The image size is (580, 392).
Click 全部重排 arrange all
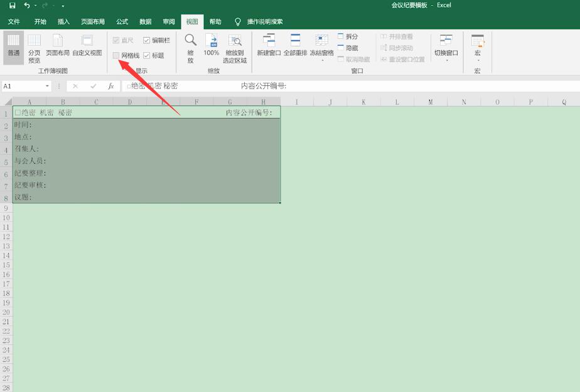point(295,45)
